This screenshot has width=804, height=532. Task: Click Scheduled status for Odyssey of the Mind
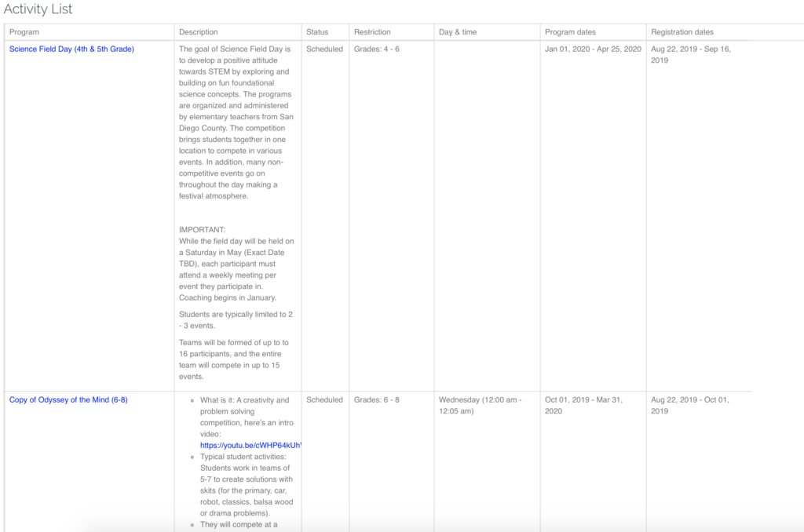point(324,399)
